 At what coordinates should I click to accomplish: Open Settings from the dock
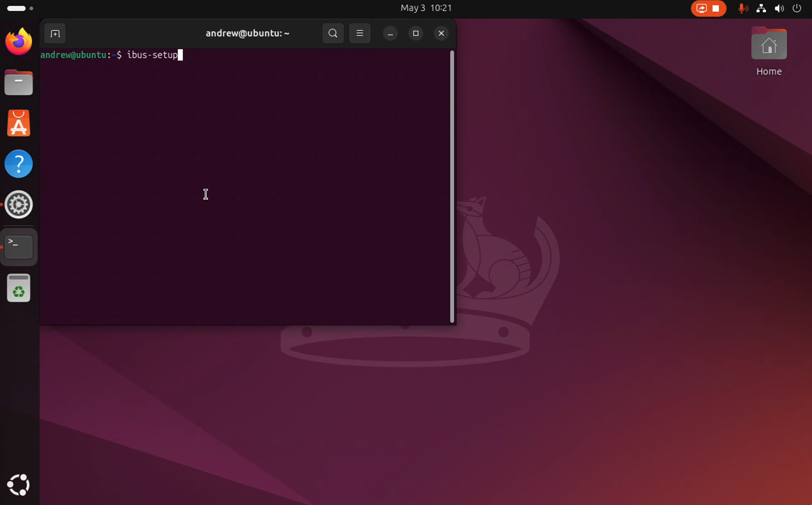(19, 204)
